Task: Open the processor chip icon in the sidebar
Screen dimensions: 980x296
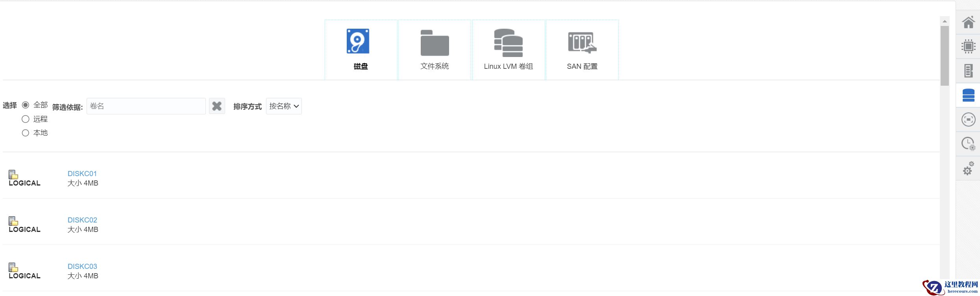Action: pyautogui.click(x=968, y=46)
